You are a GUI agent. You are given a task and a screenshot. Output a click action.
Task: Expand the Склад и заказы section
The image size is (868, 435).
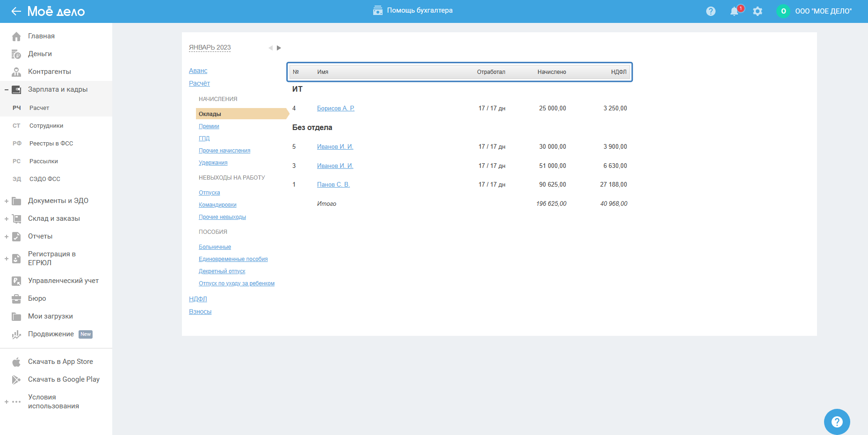(x=7, y=219)
